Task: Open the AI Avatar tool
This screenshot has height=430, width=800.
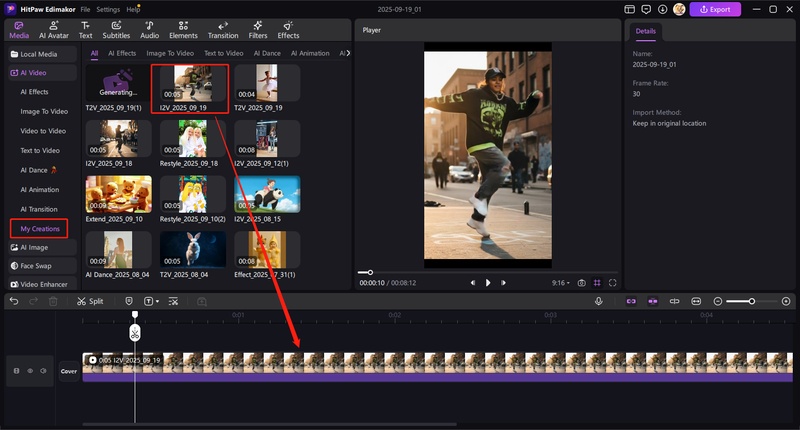Action: pyautogui.click(x=54, y=30)
